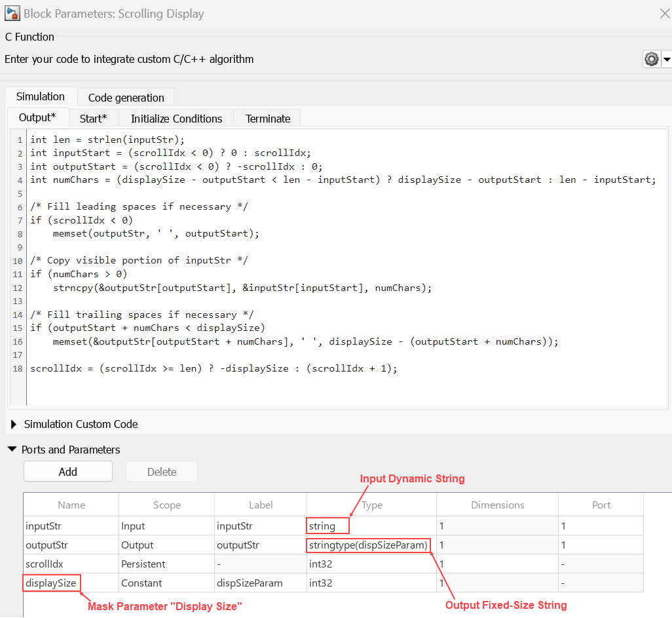Open the Initialize Conditions tab

(x=176, y=119)
